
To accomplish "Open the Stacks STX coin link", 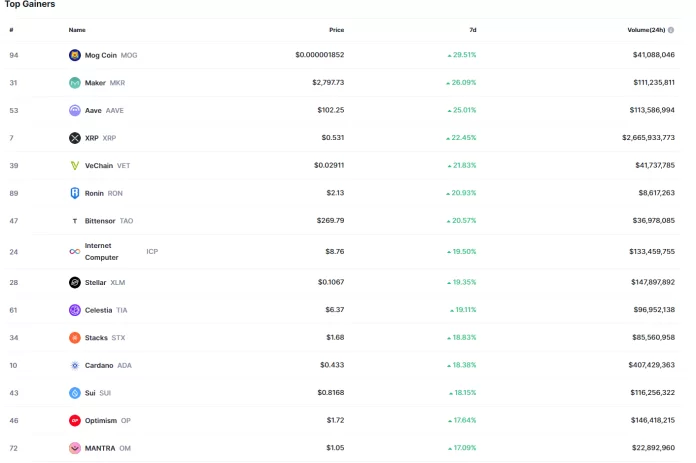I will [x=105, y=338].
